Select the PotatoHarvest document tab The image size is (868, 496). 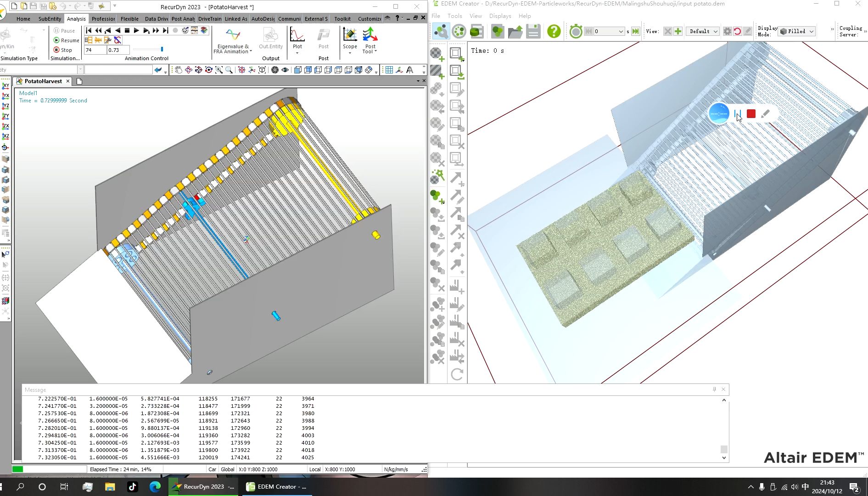click(43, 81)
